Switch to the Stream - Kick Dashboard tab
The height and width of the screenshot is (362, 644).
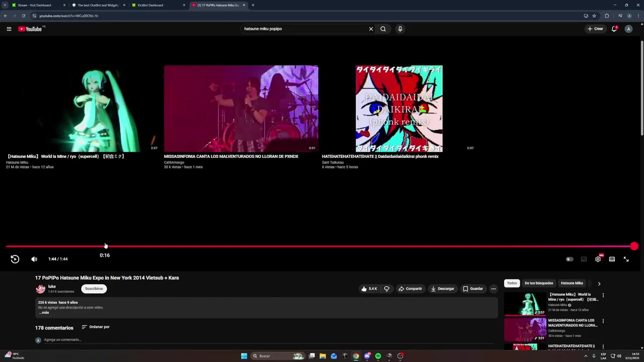(38, 5)
